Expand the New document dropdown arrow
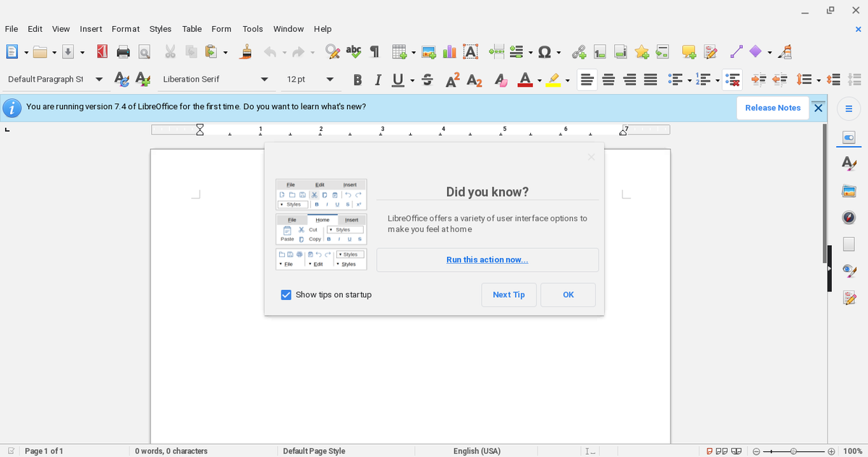 coord(26,52)
